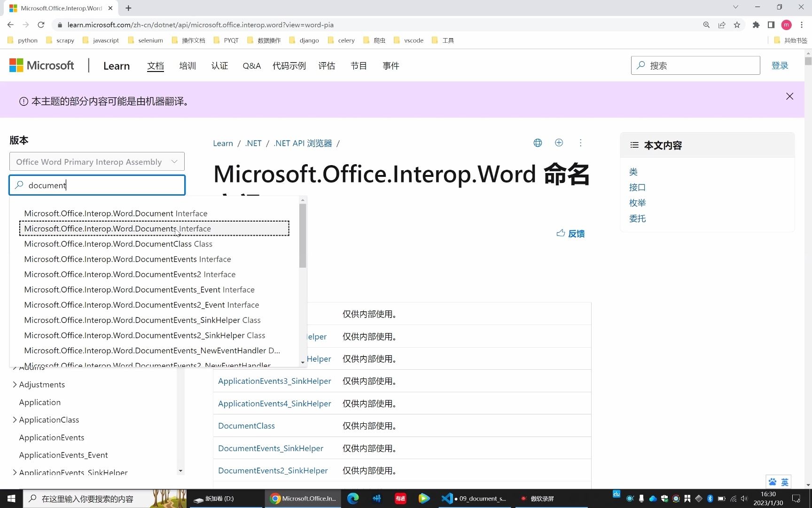Click the share page icon in address bar
This screenshot has width=812, height=508.
coord(722,25)
